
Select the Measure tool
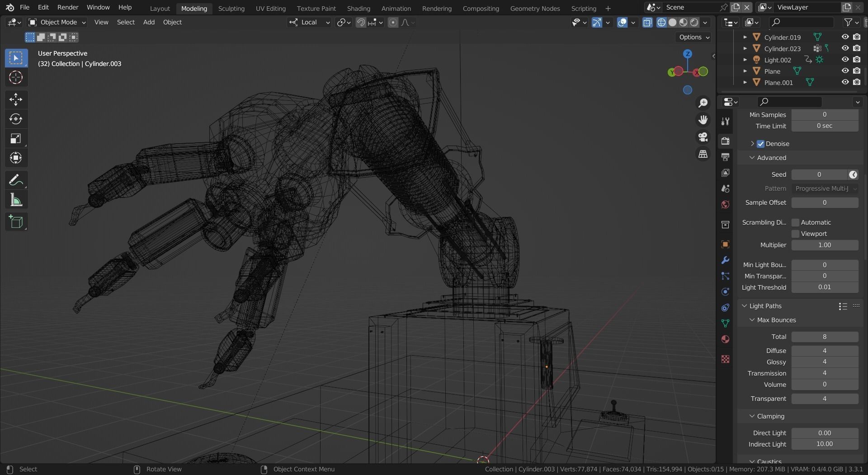tap(16, 199)
